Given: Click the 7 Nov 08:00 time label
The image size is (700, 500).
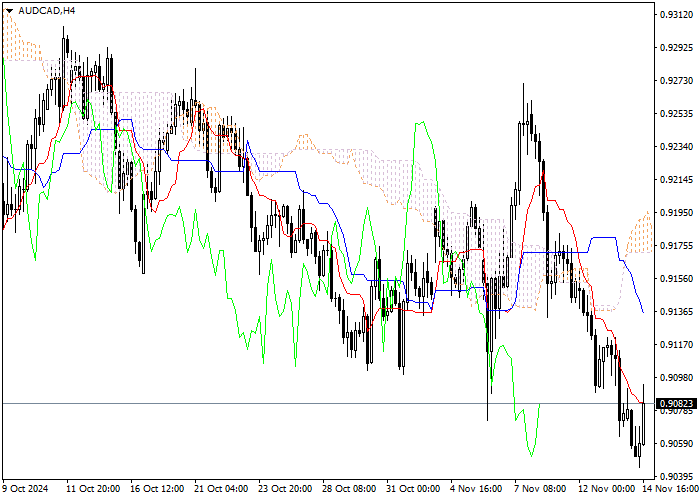Looking at the screenshot, I should [x=540, y=489].
